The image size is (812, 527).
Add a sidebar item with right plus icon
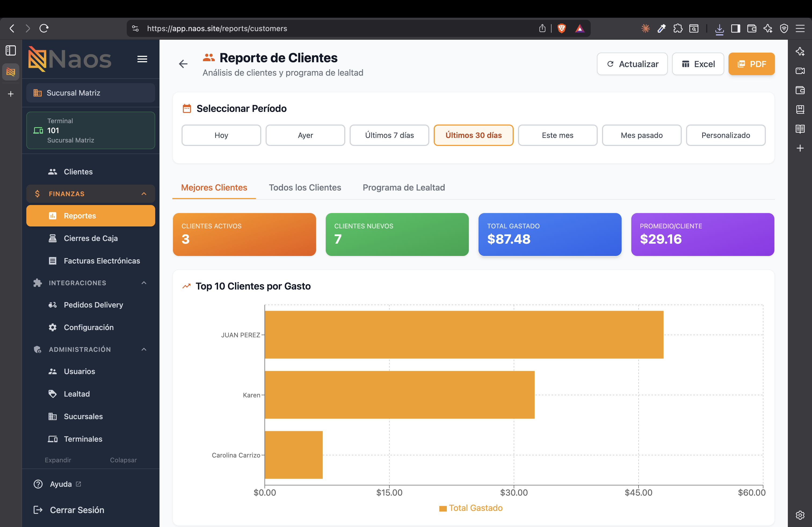[800, 148]
